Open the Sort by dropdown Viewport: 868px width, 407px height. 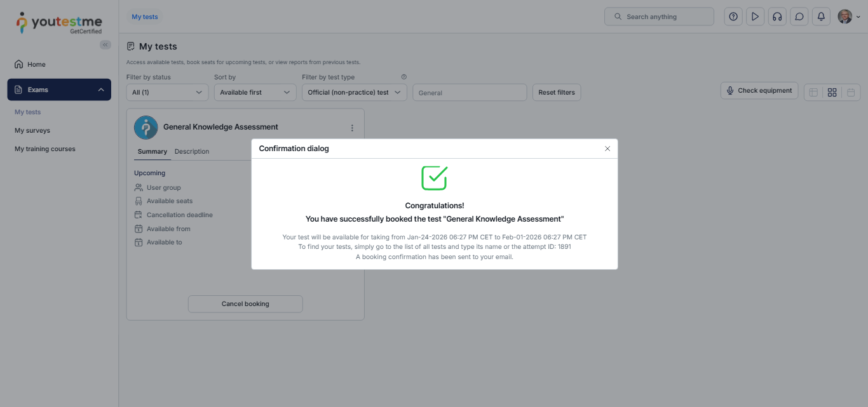[255, 93]
